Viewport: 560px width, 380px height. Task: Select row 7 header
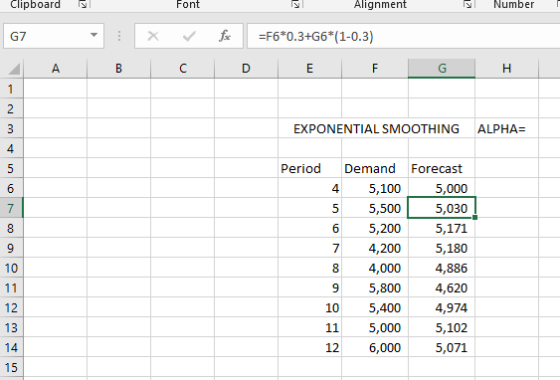(x=11, y=208)
